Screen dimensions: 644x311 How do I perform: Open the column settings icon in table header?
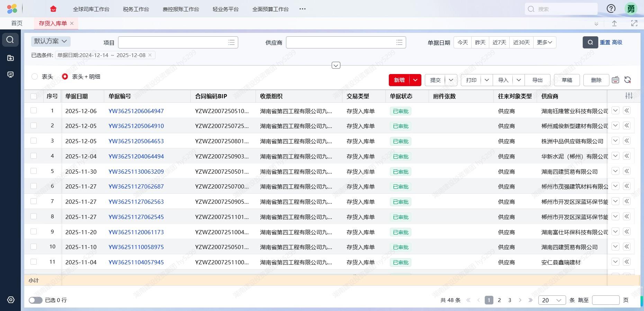point(629,96)
